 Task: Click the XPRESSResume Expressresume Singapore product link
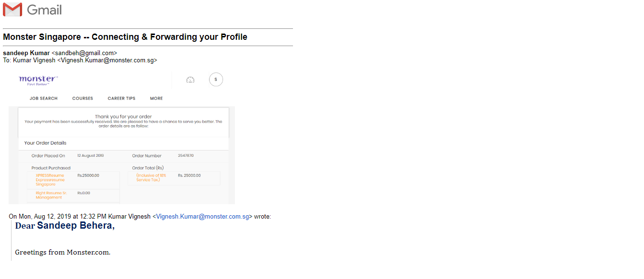[x=50, y=180]
